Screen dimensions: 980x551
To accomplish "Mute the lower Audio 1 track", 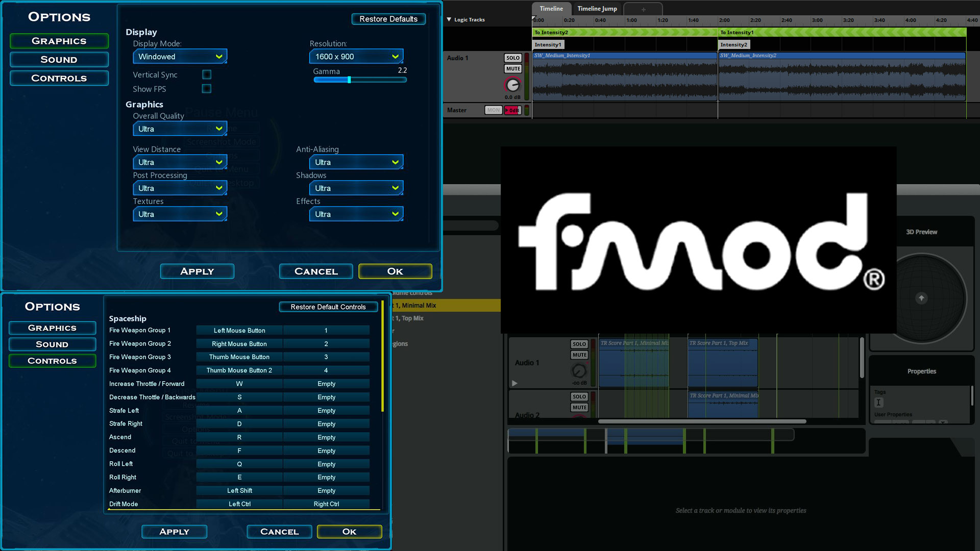I will pyautogui.click(x=579, y=355).
